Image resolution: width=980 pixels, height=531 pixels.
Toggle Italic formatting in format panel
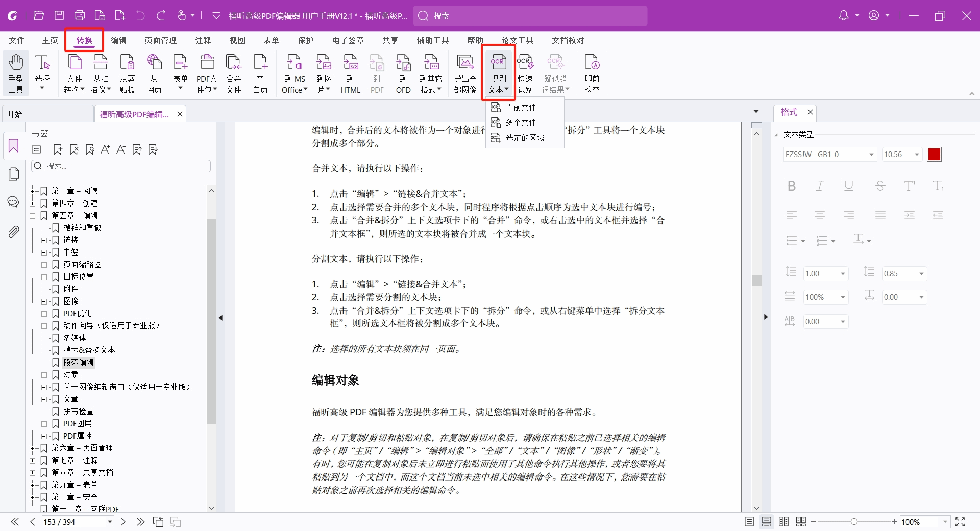[820, 186]
